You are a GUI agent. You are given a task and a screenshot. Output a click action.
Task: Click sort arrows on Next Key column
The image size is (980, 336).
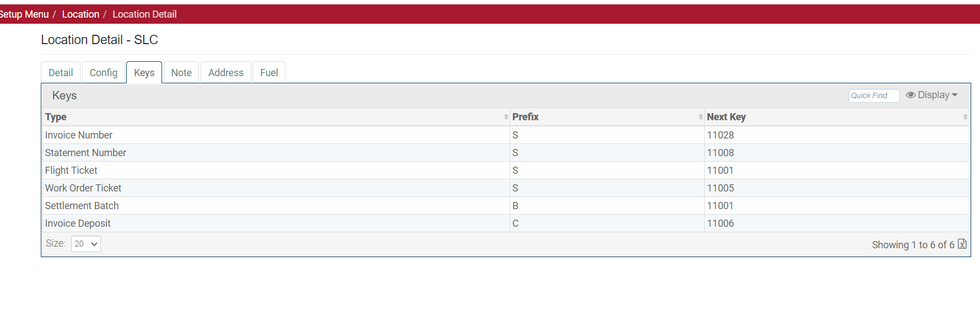(x=965, y=117)
